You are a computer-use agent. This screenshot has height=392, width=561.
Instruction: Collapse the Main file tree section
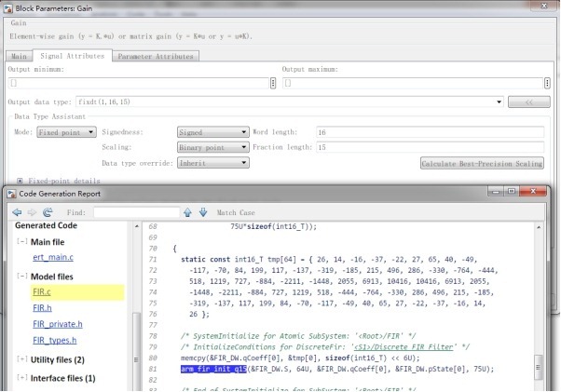pyautogui.click(x=21, y=241)
